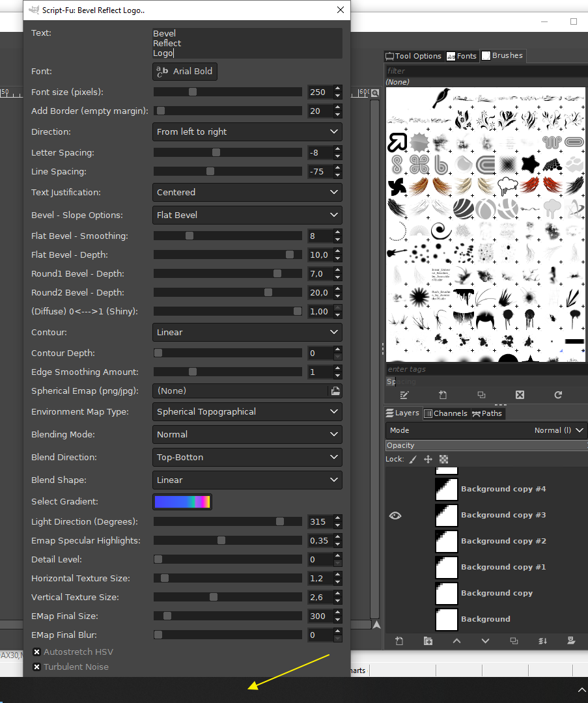588x703 pixels.
Task: Create a new brush in the Brushes panel
Action: click(x=443, y=395)
